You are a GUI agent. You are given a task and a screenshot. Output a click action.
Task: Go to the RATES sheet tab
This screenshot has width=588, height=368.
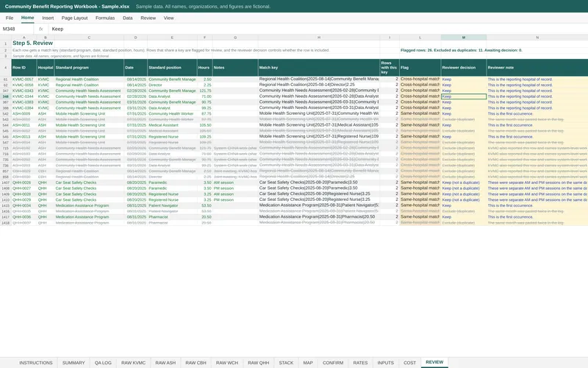coord(360,363)
